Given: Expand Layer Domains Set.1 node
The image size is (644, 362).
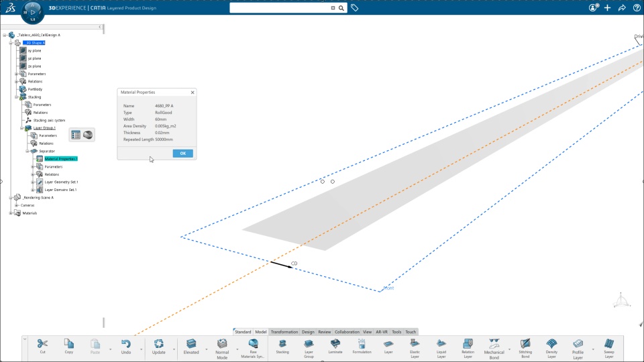Looking at the screenshot, I should [x=33, y=190].
